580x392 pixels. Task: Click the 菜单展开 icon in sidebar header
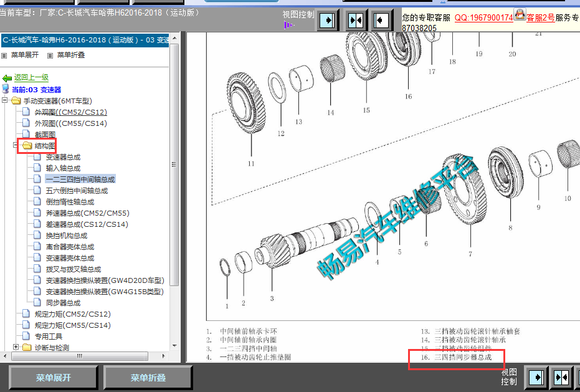click(4, 55)
